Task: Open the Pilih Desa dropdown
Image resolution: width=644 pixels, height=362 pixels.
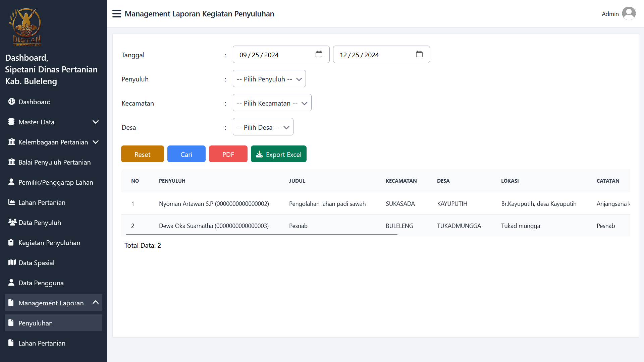Action: click(263, 127)
